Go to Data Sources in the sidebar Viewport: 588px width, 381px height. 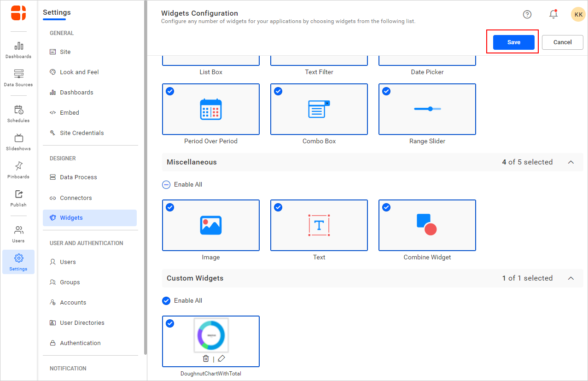point(18,78)
